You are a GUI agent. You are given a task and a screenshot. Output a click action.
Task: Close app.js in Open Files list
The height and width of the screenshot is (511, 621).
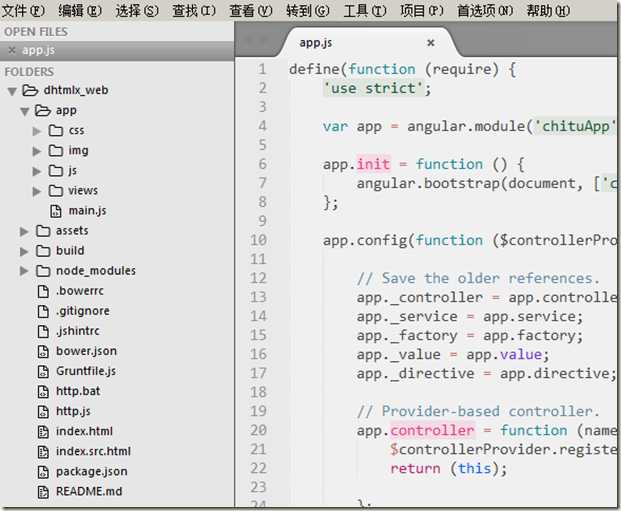(x=12, y=50)
